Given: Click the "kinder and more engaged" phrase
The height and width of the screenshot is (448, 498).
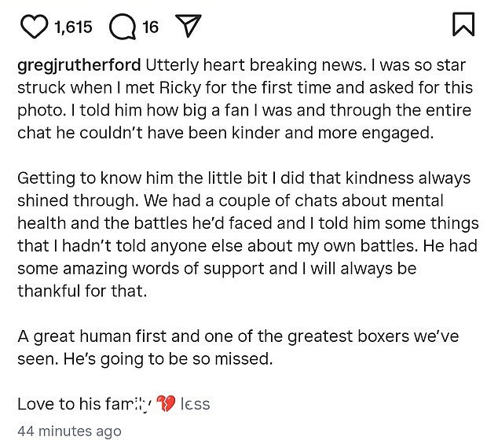Looking at the screenshot, I should [332, 133].
